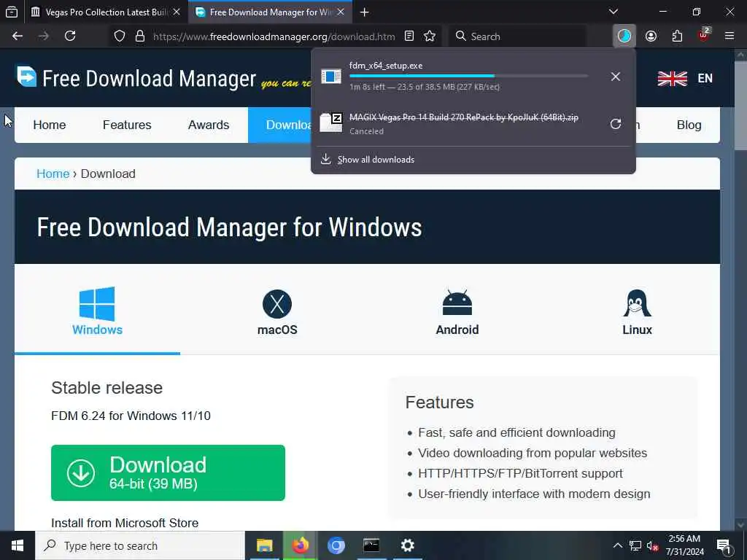Click the Firefox downloads toolbar button

click(x=624, y=36)
